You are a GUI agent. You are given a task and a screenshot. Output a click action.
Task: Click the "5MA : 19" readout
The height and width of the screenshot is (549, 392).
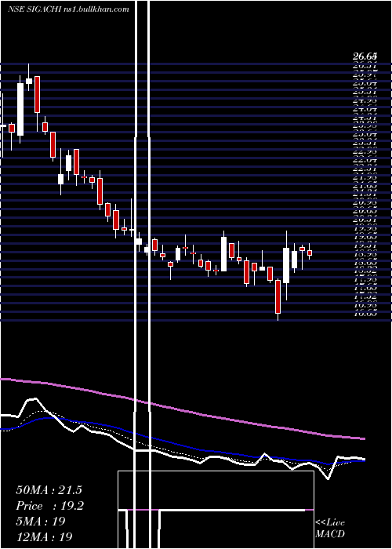tap(41, 522)
